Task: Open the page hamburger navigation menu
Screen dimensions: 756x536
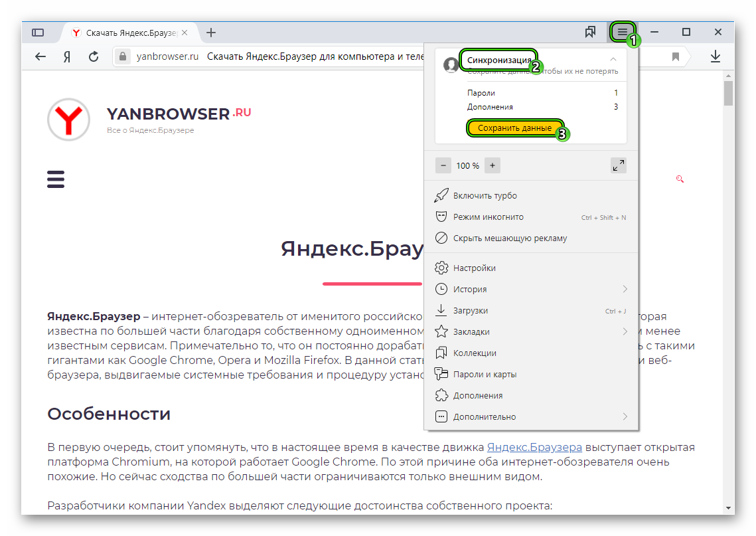Action: click(x=56, y=179)
